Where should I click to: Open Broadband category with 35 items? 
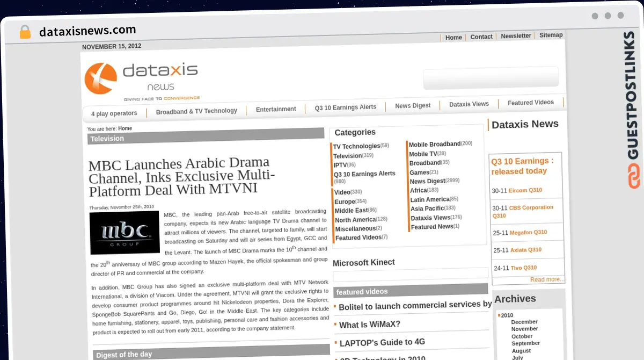click(x=425, y=163)
